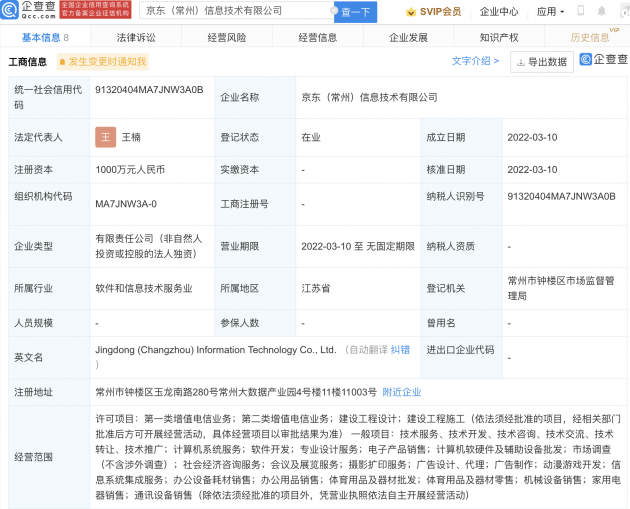Viewport: 630px width, 509px height.
Task: Click the 经营范围 description text
Action: click(x=358, y=457)
